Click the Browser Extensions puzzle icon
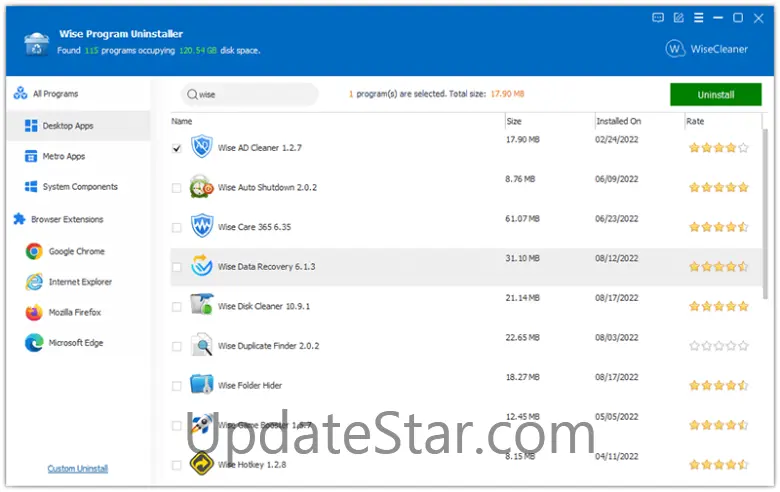 pyautogui.click(x=19, y=219)
